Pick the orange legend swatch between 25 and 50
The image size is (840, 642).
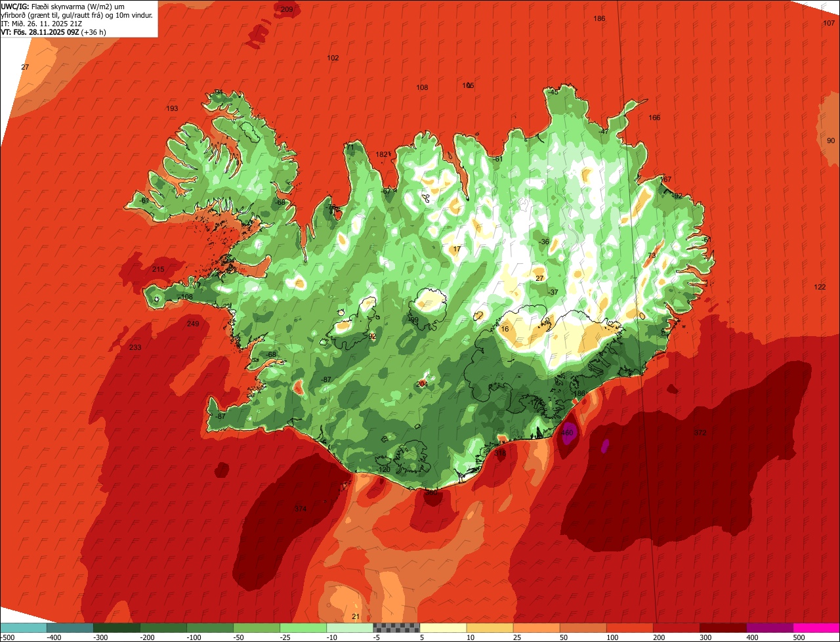(536, 627)
